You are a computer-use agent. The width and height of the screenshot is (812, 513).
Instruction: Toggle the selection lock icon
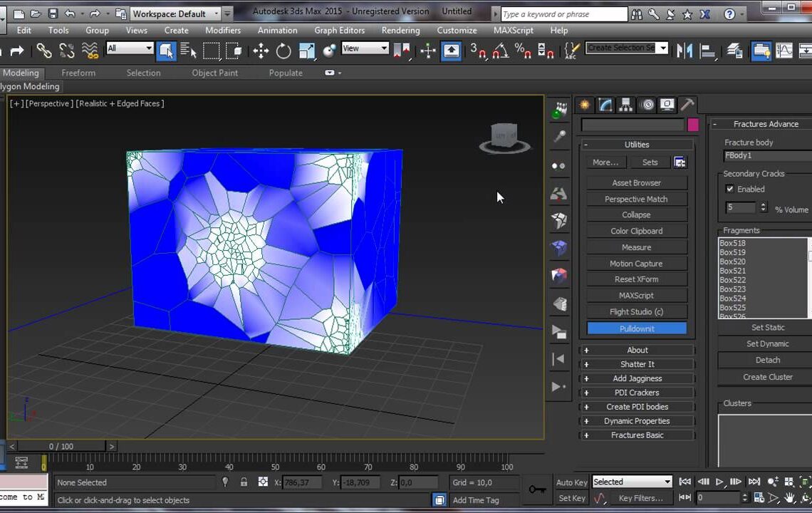click(x=243, y=482)
